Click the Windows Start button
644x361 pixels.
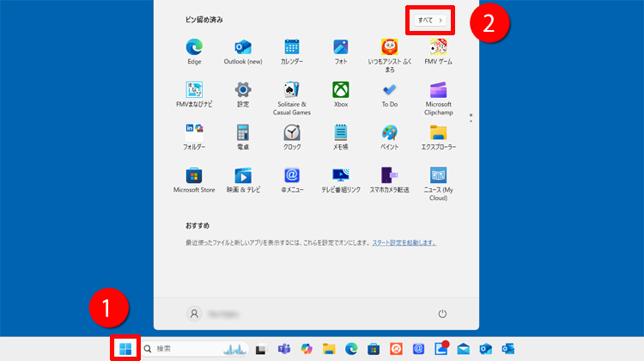point(125,349)
